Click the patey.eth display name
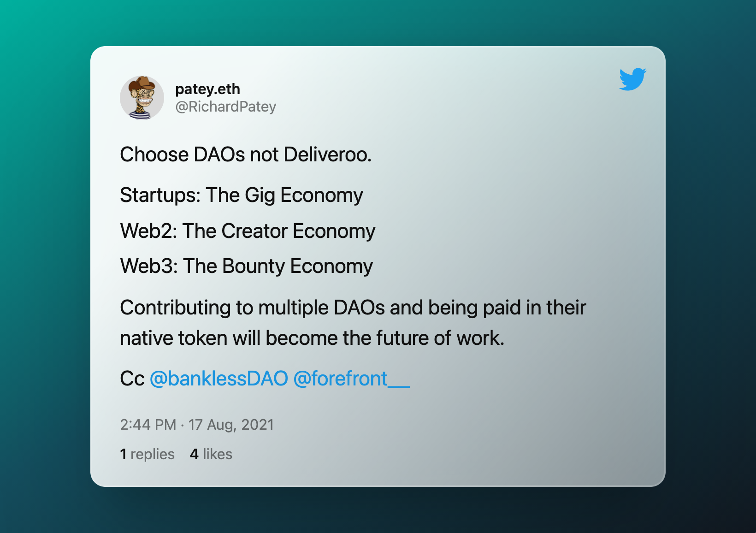Viewport: 756px width, 533px height. click(x=207, y=89)
